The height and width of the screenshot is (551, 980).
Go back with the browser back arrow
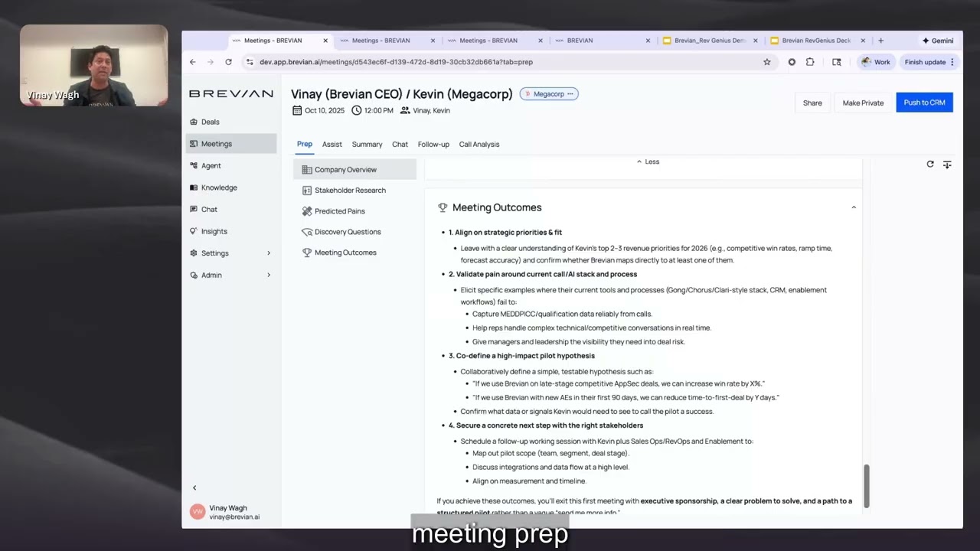tap(193, 62)
